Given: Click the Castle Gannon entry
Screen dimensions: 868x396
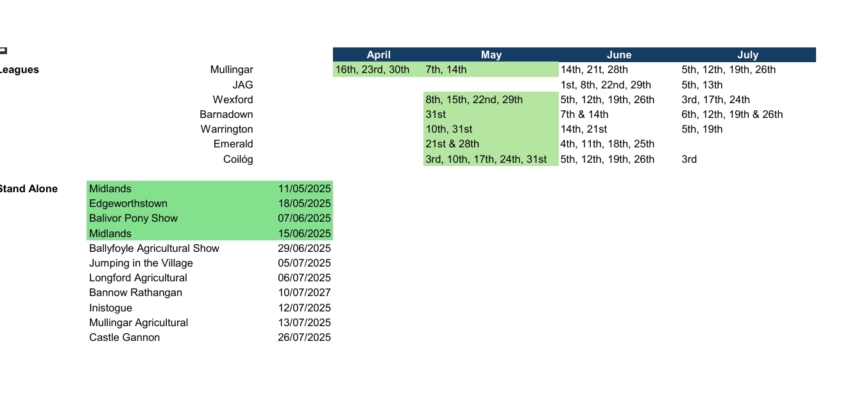Looking at the screenshot, I should tap(124, 338).
